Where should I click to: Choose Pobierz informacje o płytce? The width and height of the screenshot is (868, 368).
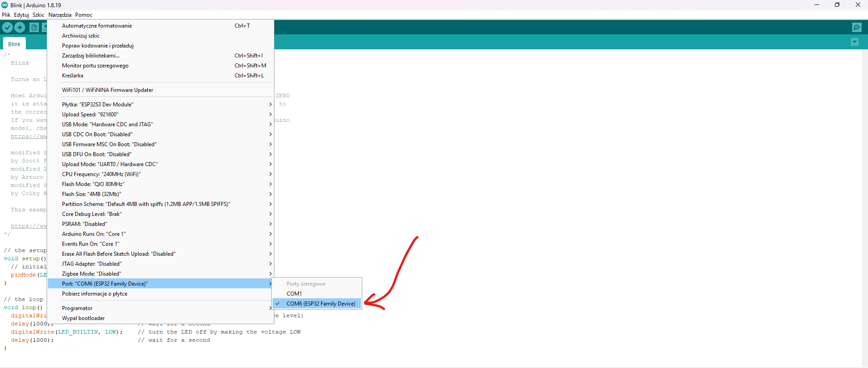tap(161, 294)
